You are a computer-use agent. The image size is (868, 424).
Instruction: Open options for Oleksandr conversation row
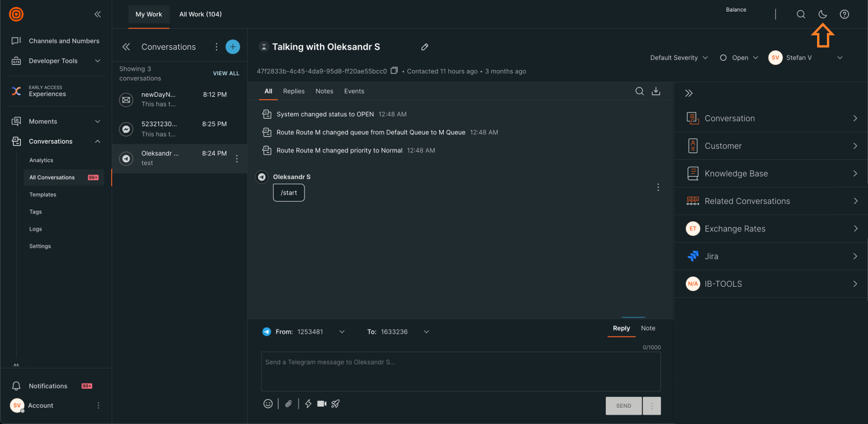237,159
